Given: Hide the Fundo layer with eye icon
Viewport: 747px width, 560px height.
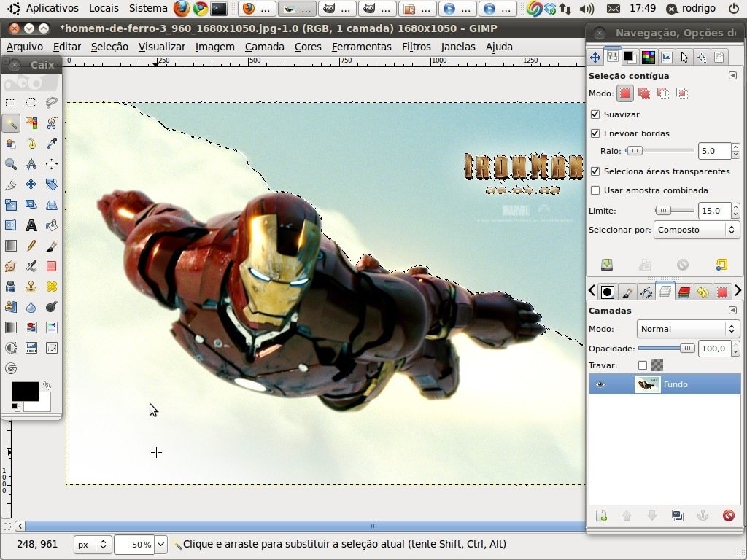Looking at the screenshot, I should pyautogui.click(x=600, y=384).
